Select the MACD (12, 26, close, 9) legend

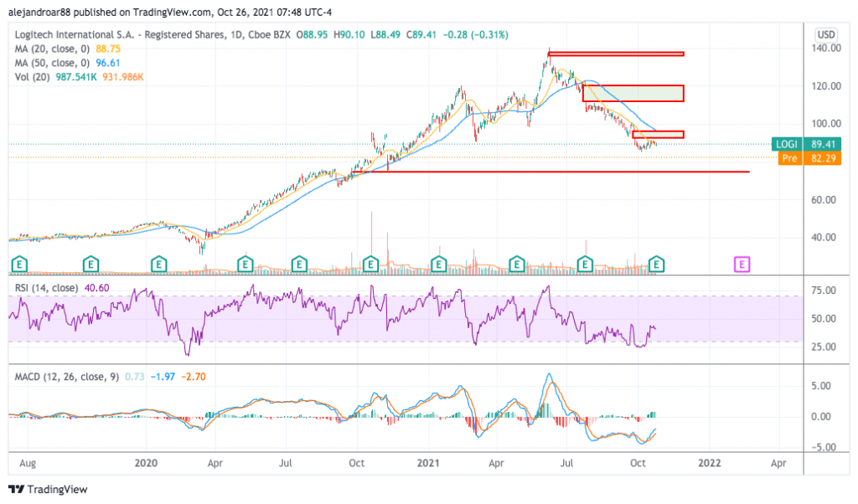point(67,378)
